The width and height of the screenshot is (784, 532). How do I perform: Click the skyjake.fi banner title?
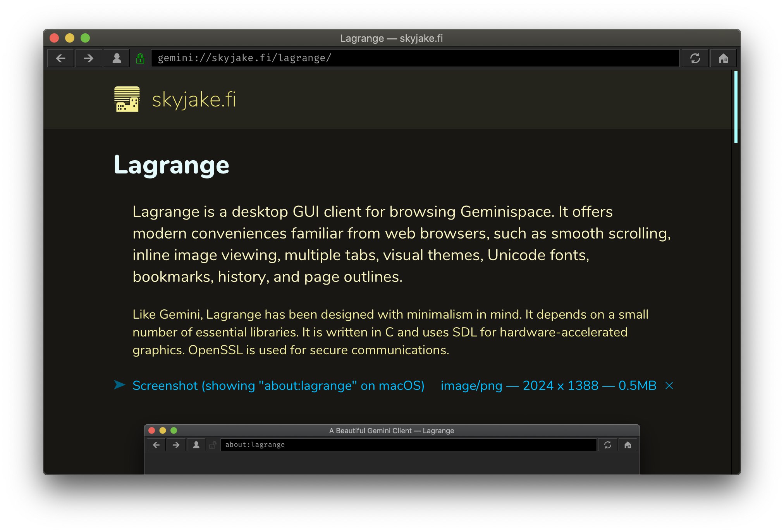(194, 100)
